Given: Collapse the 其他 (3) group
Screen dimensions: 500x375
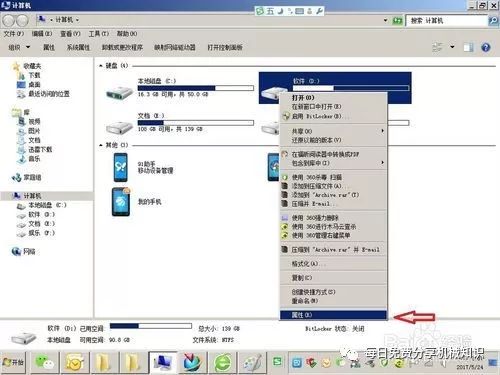Looking at the screenshot, I should pyautogui.click(x=101, y=145).
